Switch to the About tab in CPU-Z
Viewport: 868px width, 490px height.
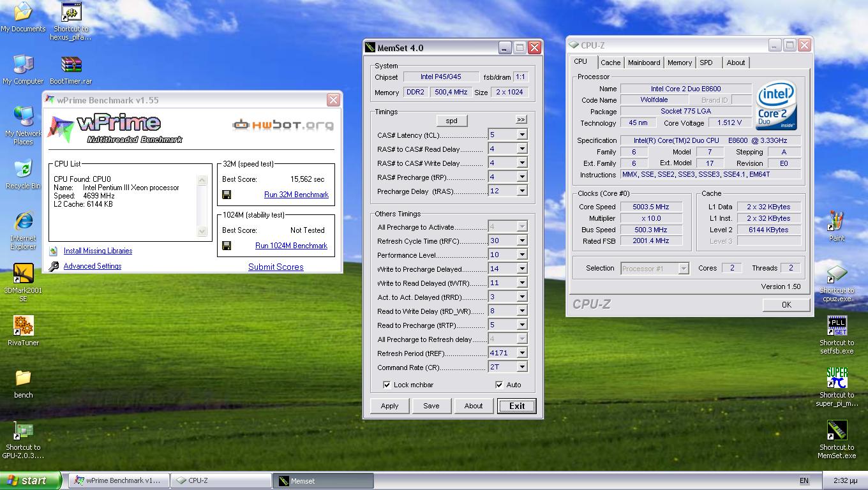click(x=736, y=63)
